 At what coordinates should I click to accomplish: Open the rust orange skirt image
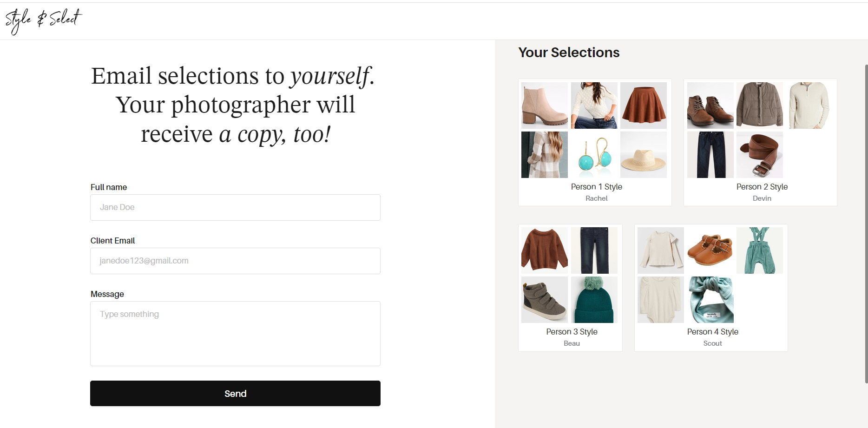point(644,105)
